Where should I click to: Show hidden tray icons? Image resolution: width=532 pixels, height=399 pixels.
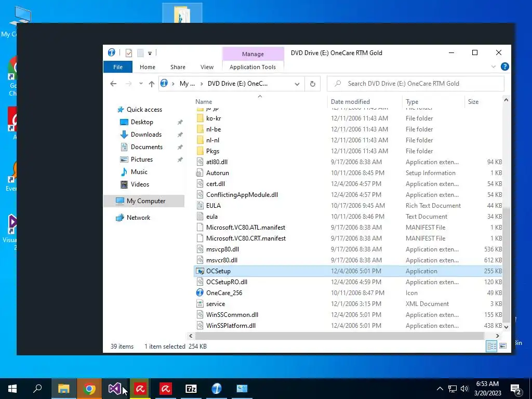click(x=440, y=389)
